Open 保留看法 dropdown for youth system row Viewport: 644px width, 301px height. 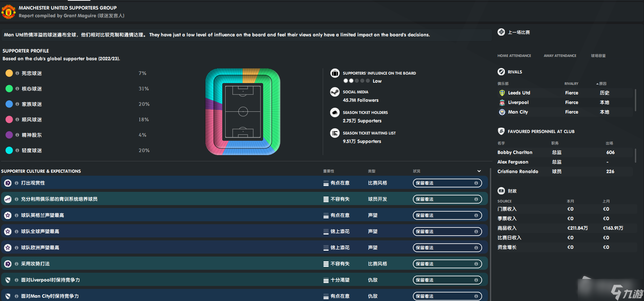(447, 199)
